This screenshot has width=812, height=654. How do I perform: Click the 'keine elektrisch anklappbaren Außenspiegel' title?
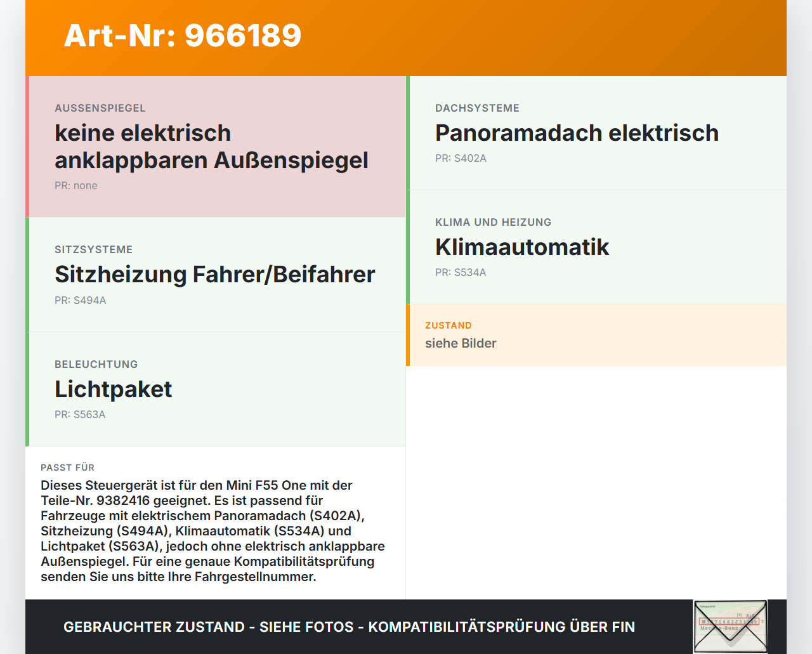click(x=211, y=147)
